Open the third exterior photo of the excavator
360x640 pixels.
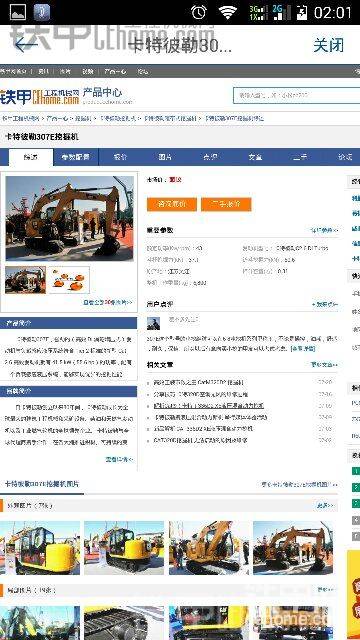(209, 548)
